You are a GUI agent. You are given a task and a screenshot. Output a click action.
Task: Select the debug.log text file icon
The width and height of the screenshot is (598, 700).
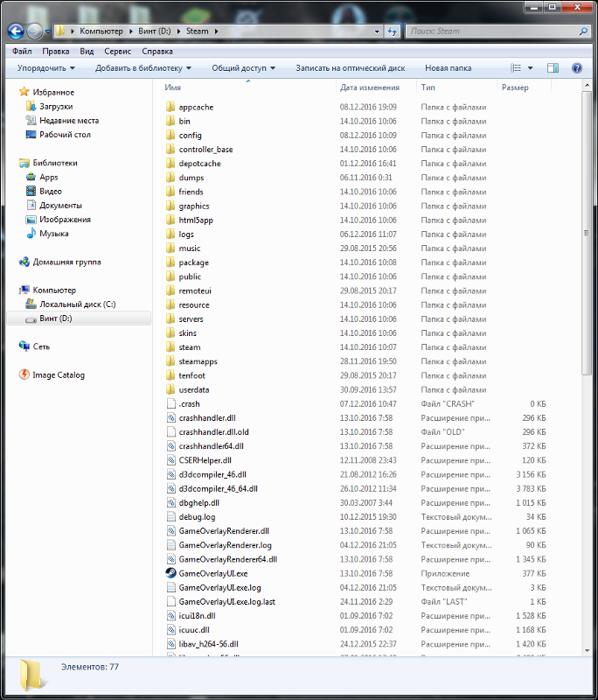pos(170,516)
